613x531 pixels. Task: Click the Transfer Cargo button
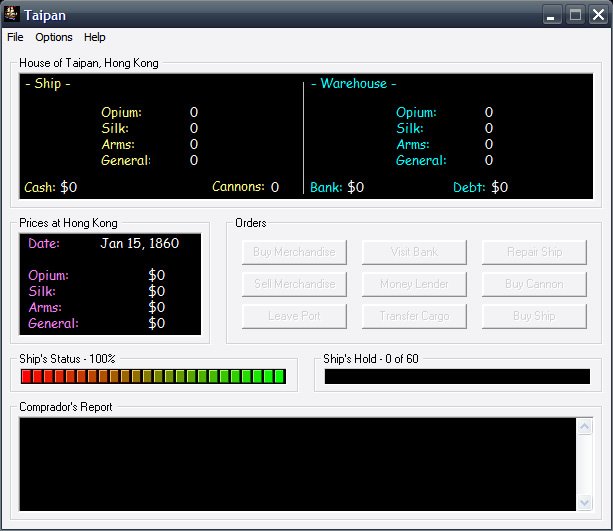click(x=414, y=316)
